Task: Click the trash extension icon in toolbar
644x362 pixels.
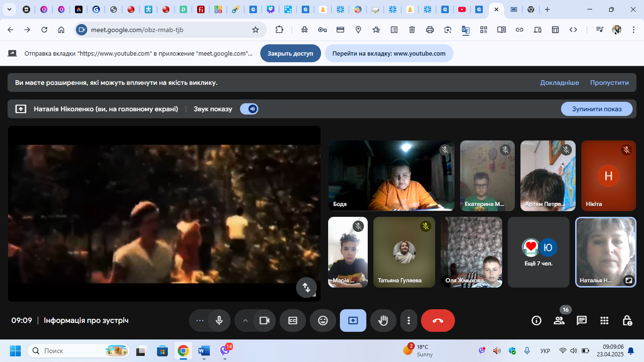Action: [412, 30]
